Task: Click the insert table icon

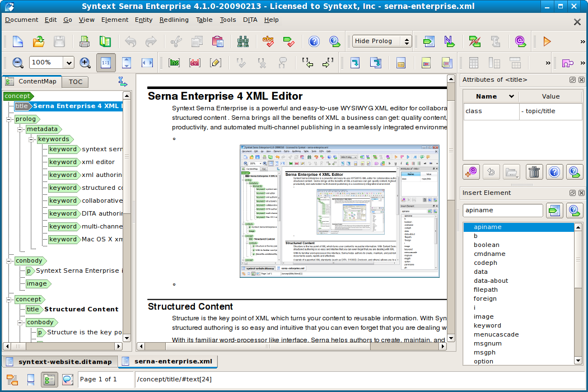Action: (474, 63)
